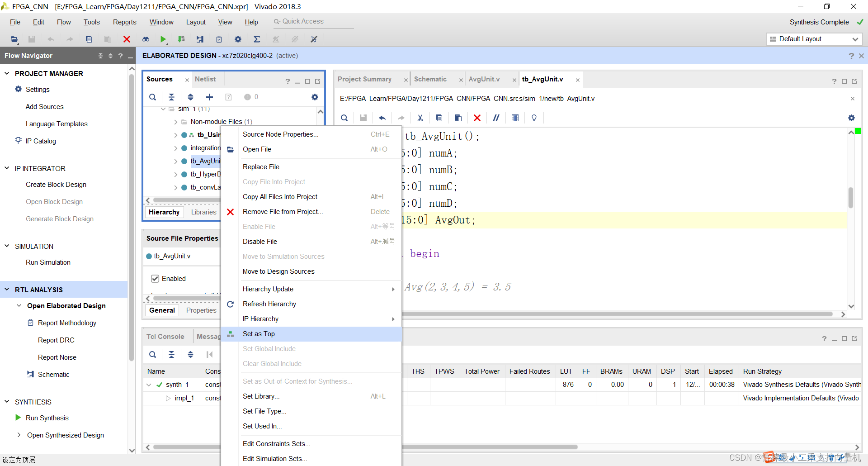
Task: Click Collapse All icon in Sources panel
Action: point(171,97)
